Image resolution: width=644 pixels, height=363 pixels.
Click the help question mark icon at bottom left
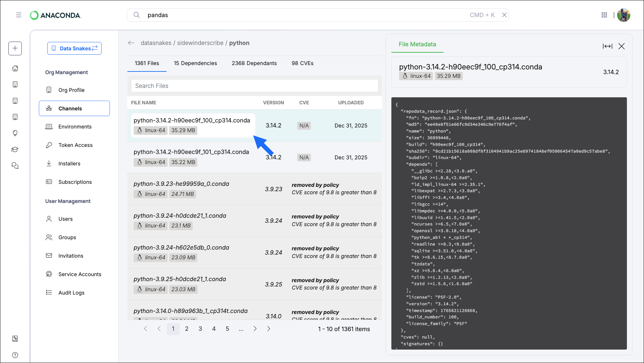point(15,355)
